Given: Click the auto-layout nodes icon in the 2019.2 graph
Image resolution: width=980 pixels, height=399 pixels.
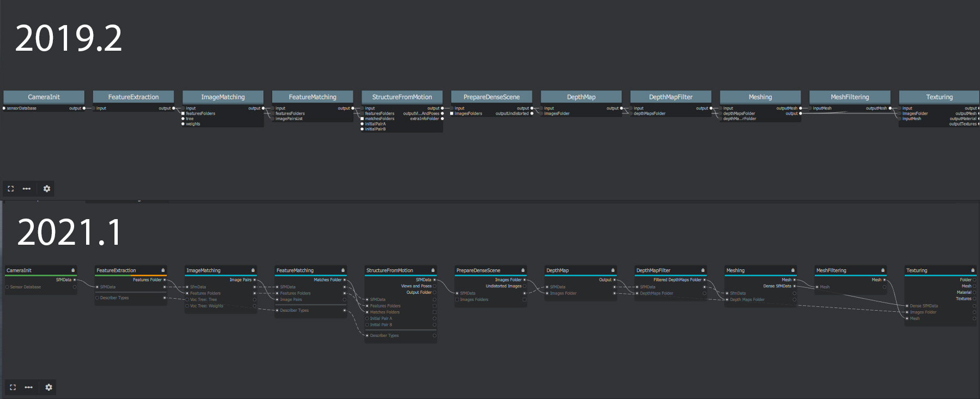Looking at the screenshot, I should point(27,189).
